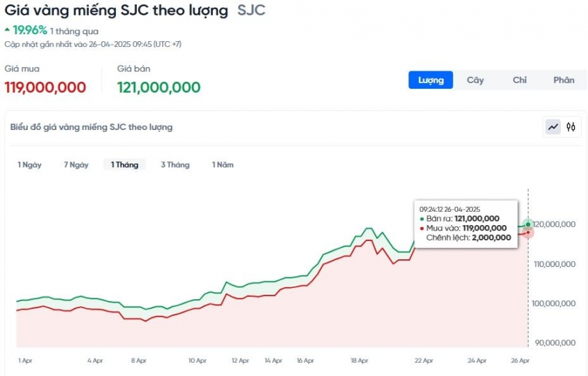Click the red Mua vào legend dot
This screenshot has height=376, width=588.
[422, 228]
